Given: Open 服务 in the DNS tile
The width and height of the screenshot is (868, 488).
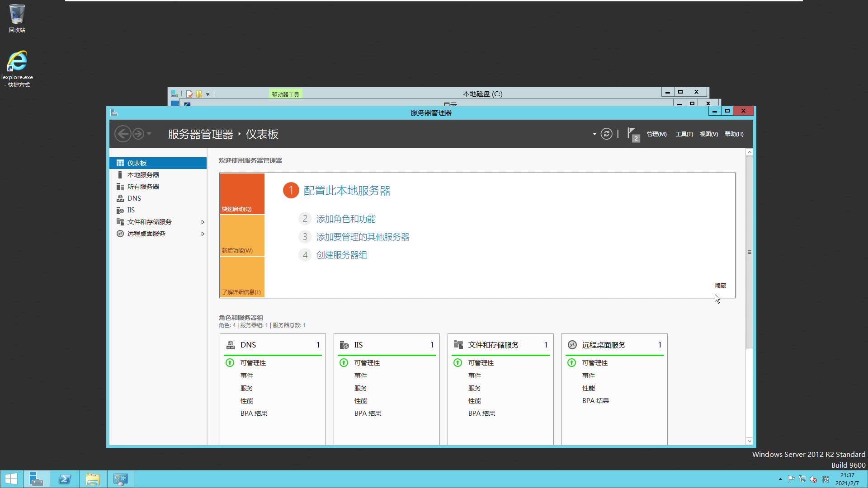Looking at the screenshot, I should [247, 388].
